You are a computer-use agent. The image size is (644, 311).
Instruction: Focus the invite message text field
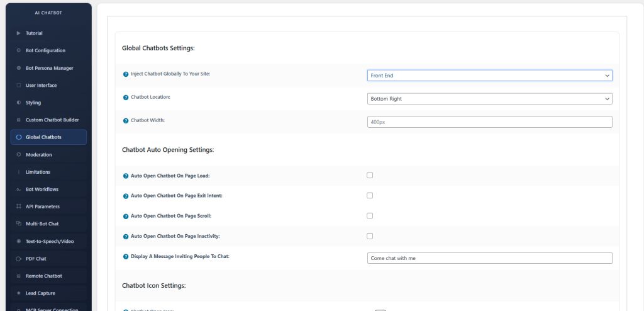pyautogui.click(x=489, y=258)
